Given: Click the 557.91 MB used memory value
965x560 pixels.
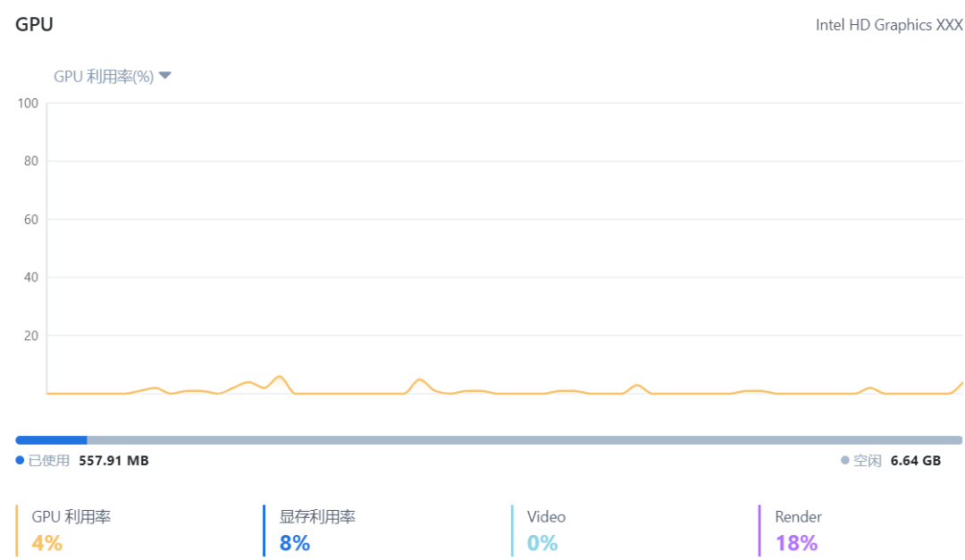Looking at the screenshot, I should click(113, 461).
